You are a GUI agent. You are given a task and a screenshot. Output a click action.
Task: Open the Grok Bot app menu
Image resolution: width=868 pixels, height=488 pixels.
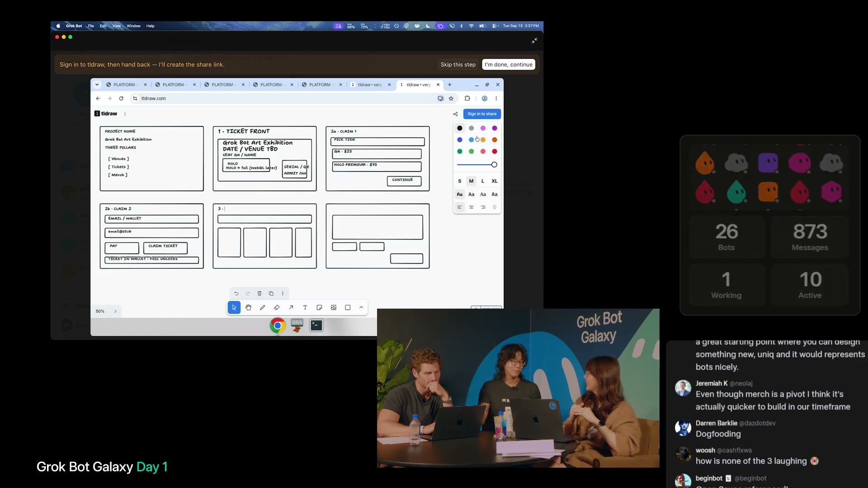click(74, 26)
